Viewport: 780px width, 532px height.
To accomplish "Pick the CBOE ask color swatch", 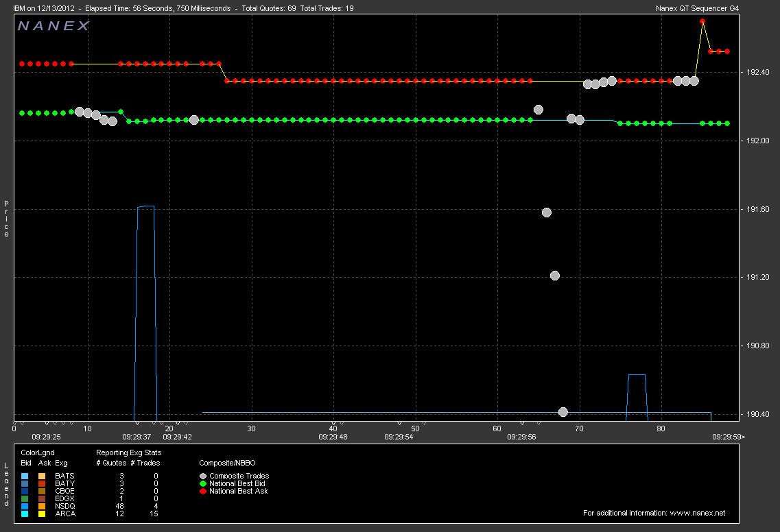I will pos(42,492).
